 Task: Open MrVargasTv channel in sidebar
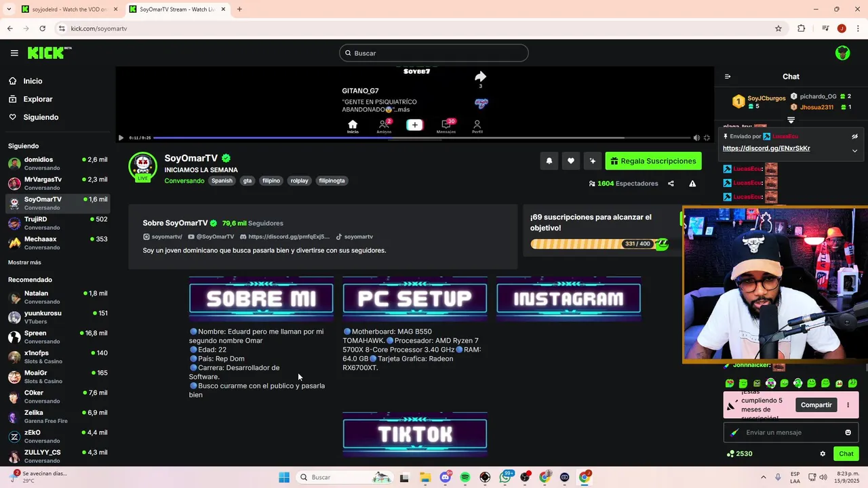point(58,183)
